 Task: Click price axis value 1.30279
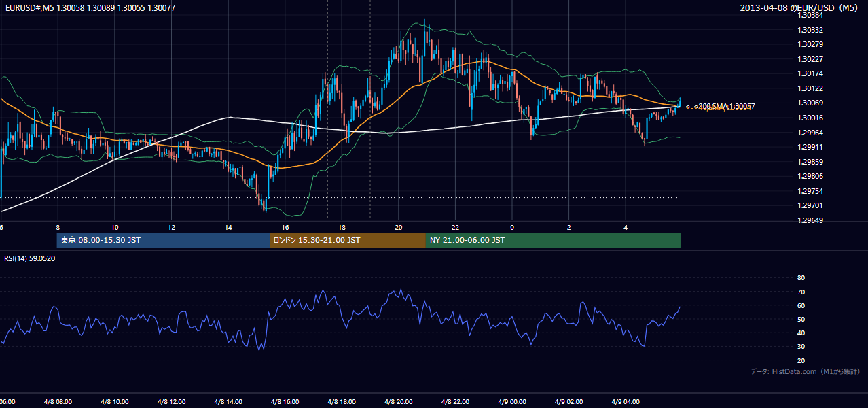810,44
